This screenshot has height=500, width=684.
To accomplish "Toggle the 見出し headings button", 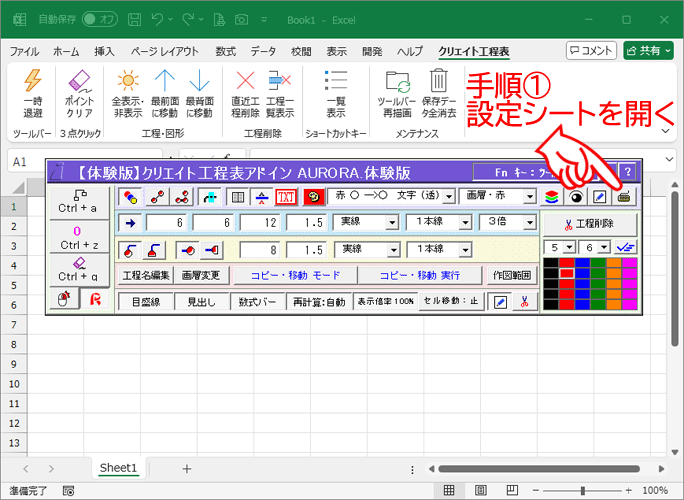I will (201, 301).
